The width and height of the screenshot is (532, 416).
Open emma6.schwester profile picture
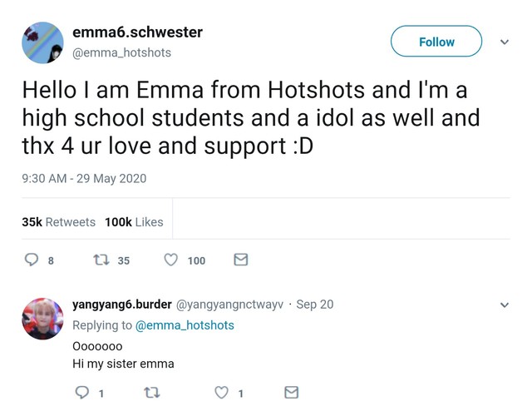point(42,42)
